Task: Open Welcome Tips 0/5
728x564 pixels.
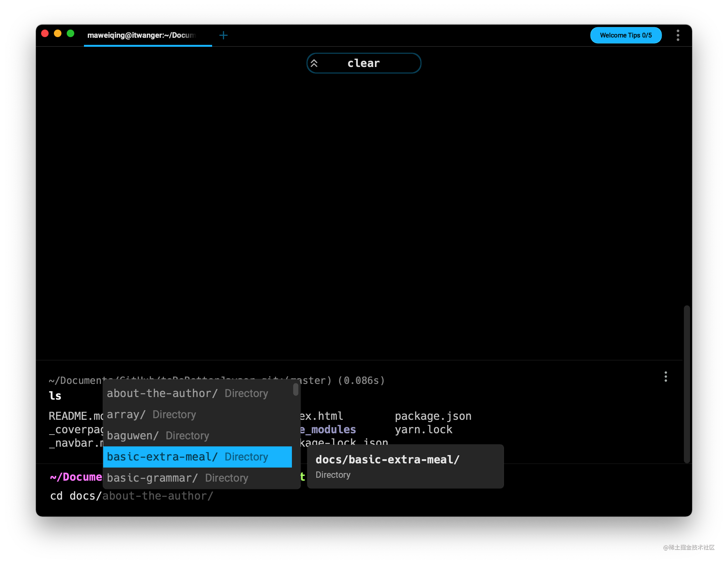Action: [x=626, y=35]
